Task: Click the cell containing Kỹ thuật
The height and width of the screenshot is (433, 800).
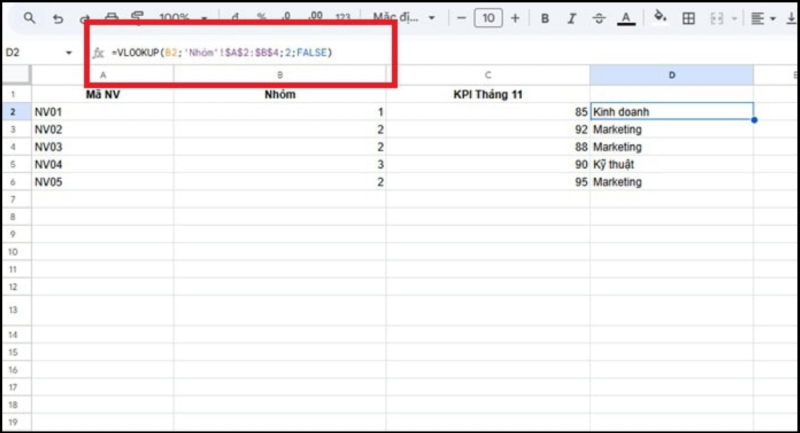Action: [x=671, y=164]
